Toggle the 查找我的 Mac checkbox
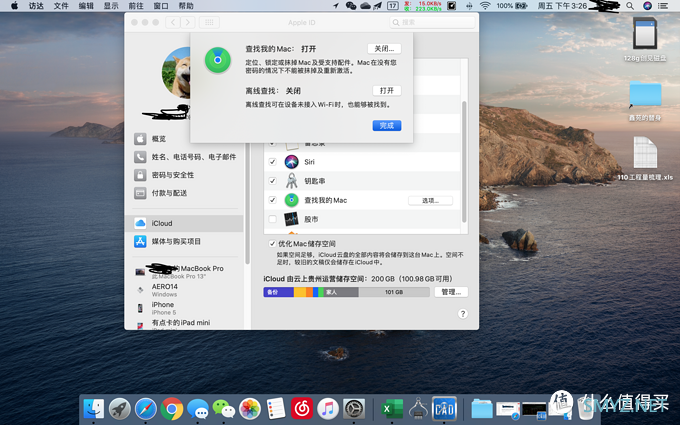 pos(272,200)
